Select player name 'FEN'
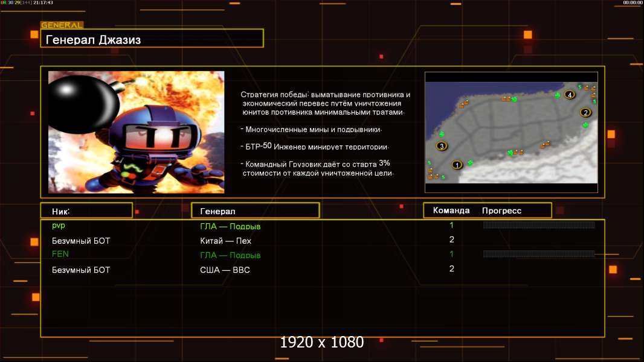This screenshot has width=644, height=362. (x=60, y=254)
